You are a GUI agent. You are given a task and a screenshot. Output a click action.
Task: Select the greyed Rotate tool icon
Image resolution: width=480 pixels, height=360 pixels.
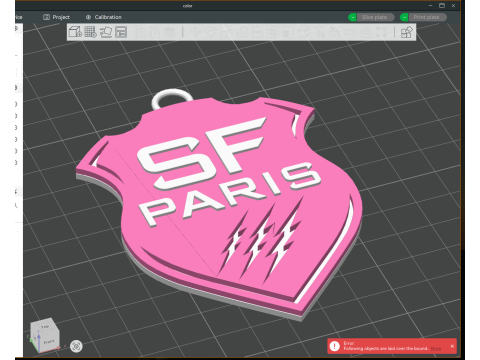click(x=211, y=32)
